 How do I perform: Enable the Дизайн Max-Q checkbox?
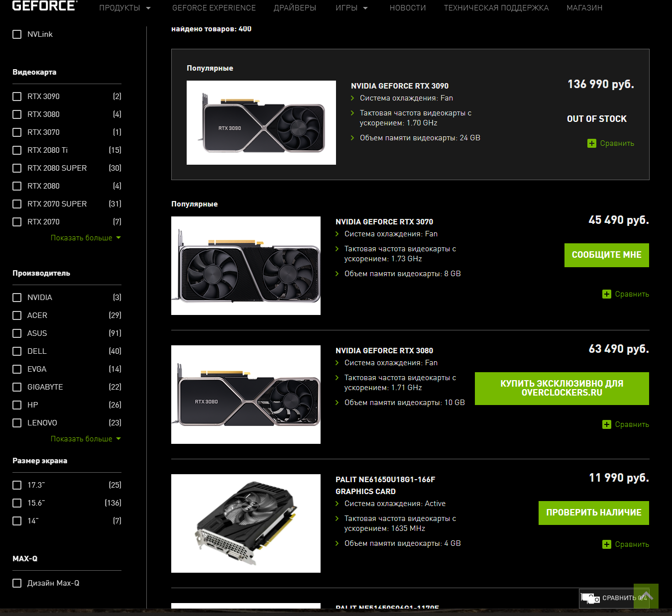point(17,583)
